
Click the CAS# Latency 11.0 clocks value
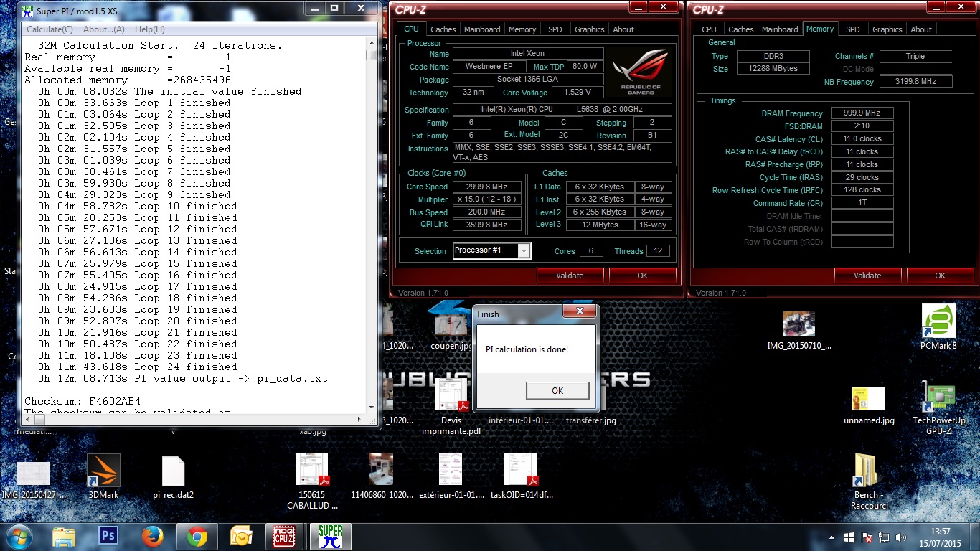coord(862,139)
